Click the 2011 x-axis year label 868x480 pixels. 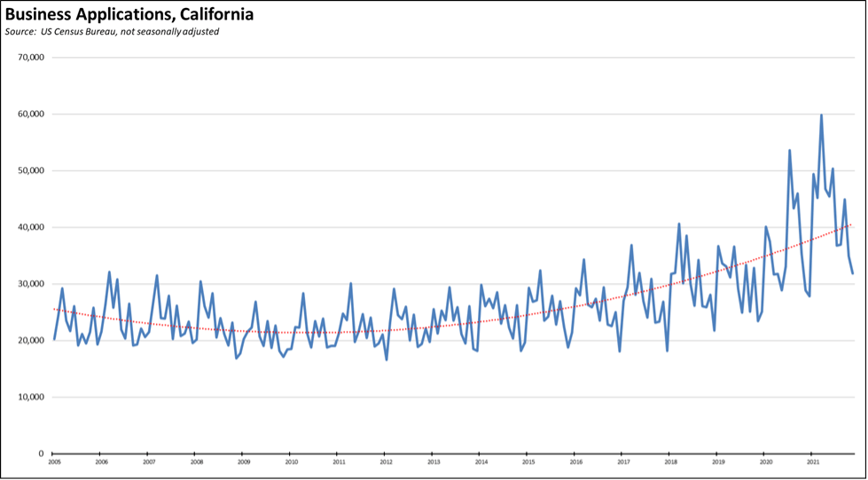339,462
